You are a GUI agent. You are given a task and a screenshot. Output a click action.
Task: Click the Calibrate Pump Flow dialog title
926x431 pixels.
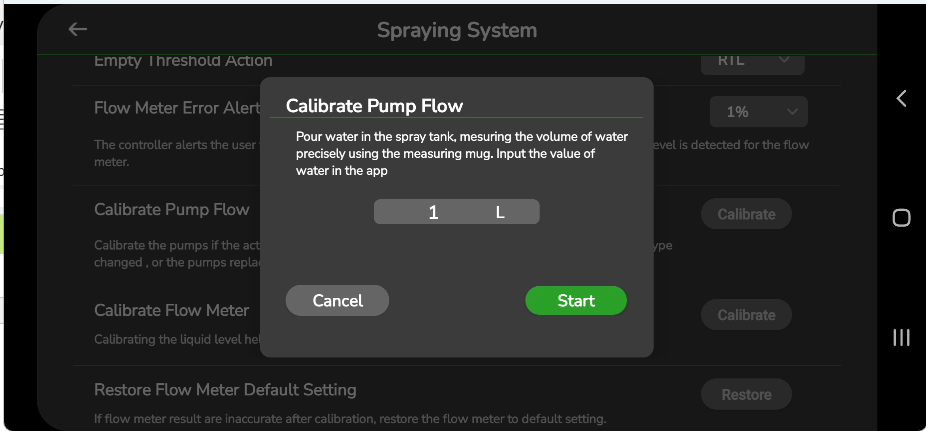374,106
